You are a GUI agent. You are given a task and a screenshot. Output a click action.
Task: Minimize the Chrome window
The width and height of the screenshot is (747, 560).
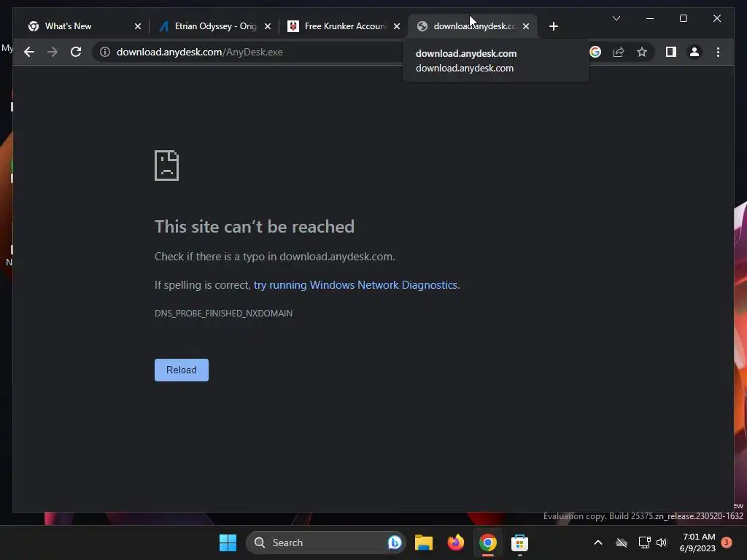tap(650, 18)
